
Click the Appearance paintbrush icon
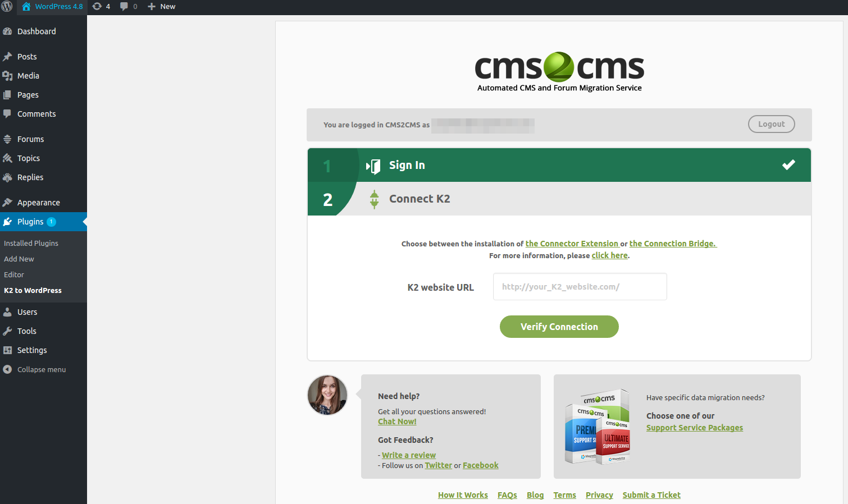point(7,203)
